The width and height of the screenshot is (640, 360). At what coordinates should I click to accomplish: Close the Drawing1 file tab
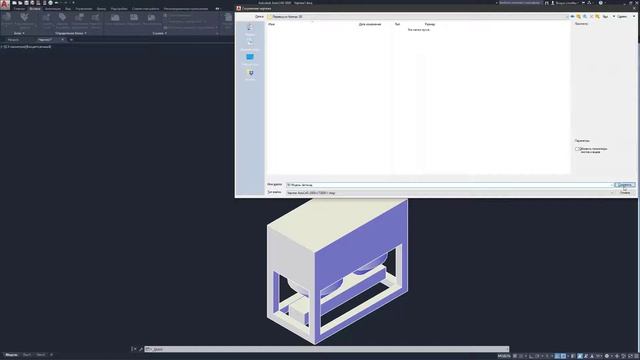62,40
